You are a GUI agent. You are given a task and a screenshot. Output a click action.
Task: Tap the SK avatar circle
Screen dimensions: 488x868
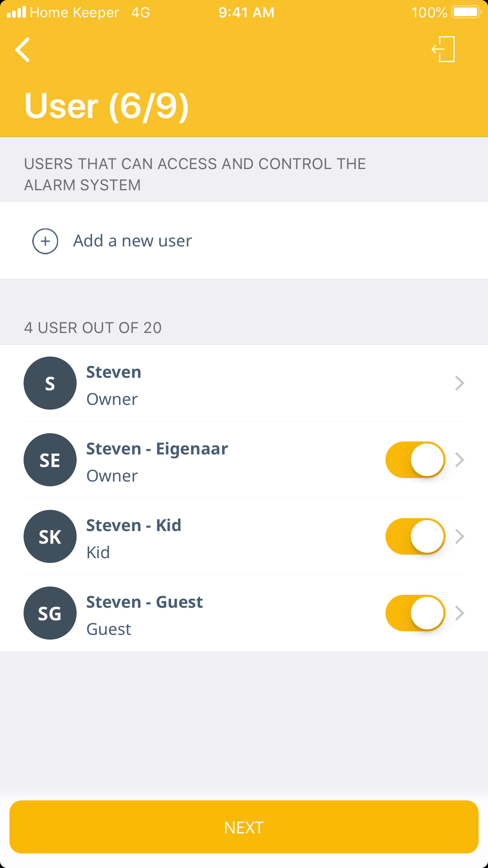[50, 536]
